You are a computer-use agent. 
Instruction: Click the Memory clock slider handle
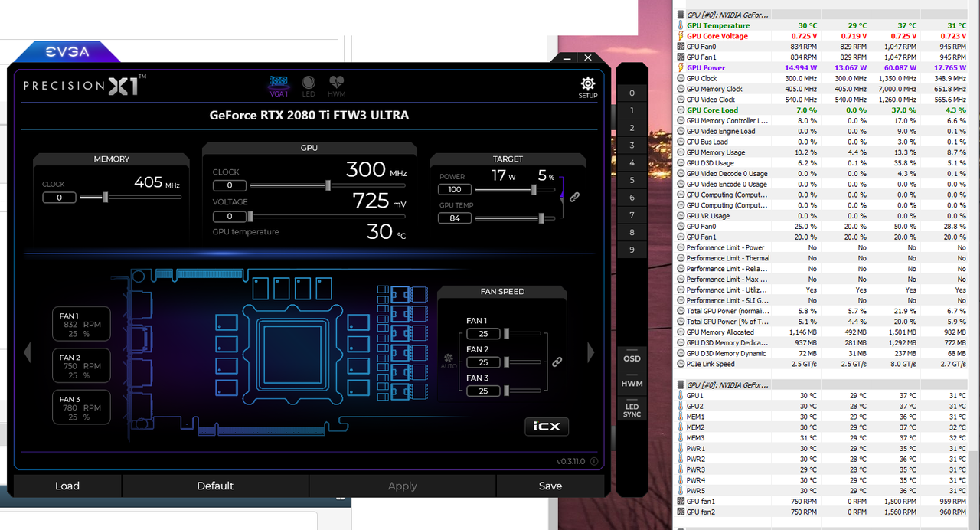pyautogui.click(x=105, y=198)
